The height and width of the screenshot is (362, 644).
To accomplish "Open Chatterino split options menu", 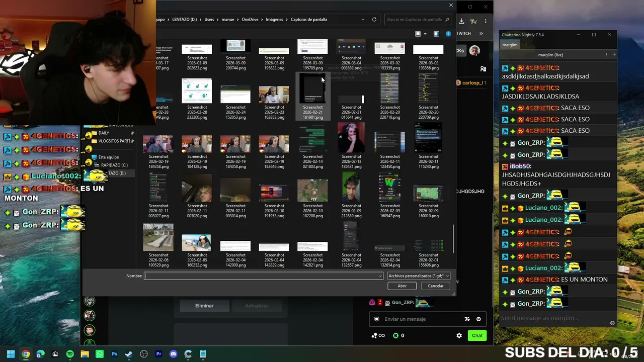I will tap(607, 55).
